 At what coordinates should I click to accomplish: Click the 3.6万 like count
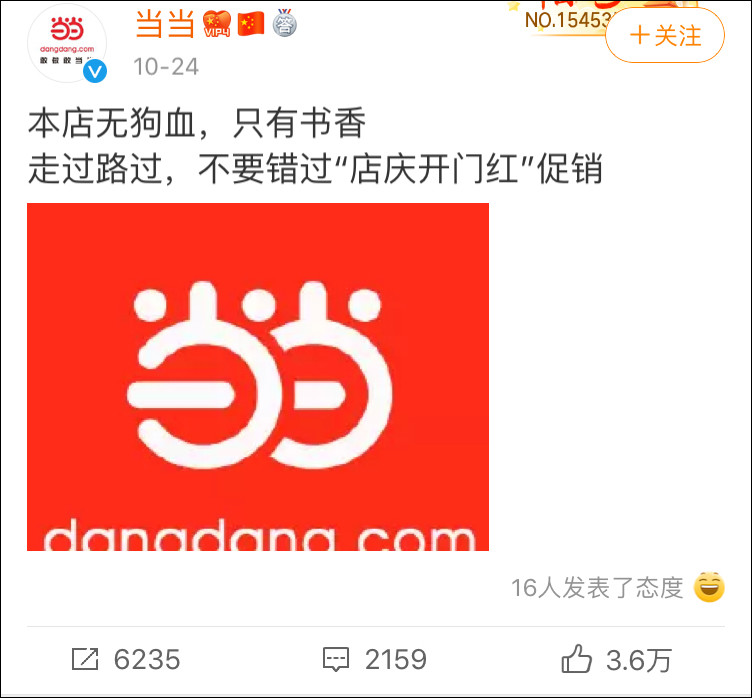pos(638,660)
